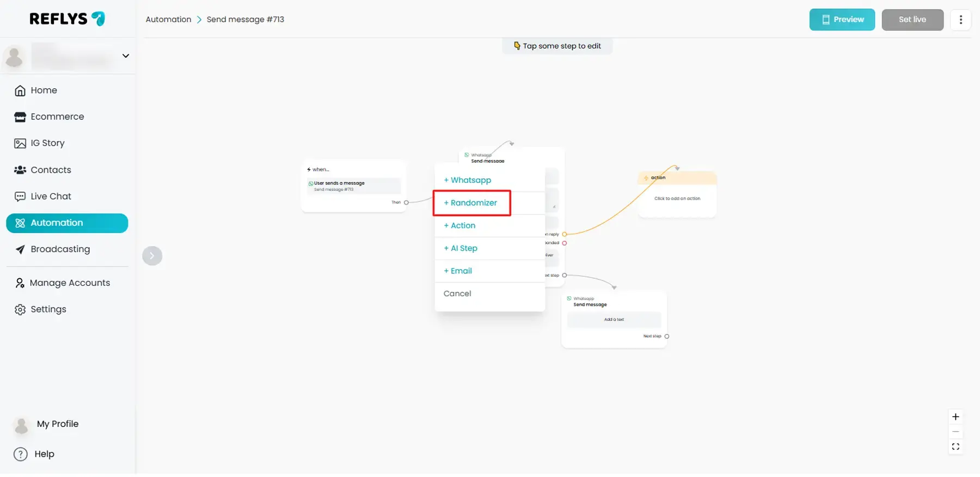Click Automation breadcrumb link
Viewport: 980px width, 477px height.
[x=168, y=20]
